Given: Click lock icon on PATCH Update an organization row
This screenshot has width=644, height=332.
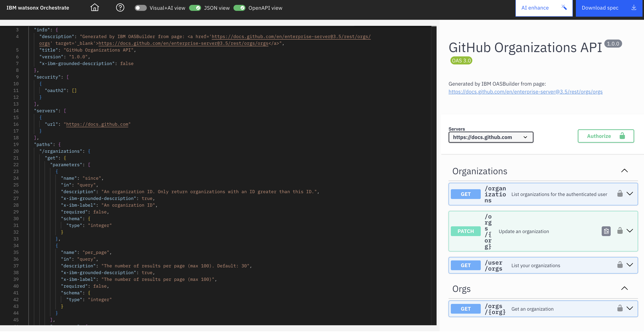Looking at the screenshot, I should coord(620,230).
